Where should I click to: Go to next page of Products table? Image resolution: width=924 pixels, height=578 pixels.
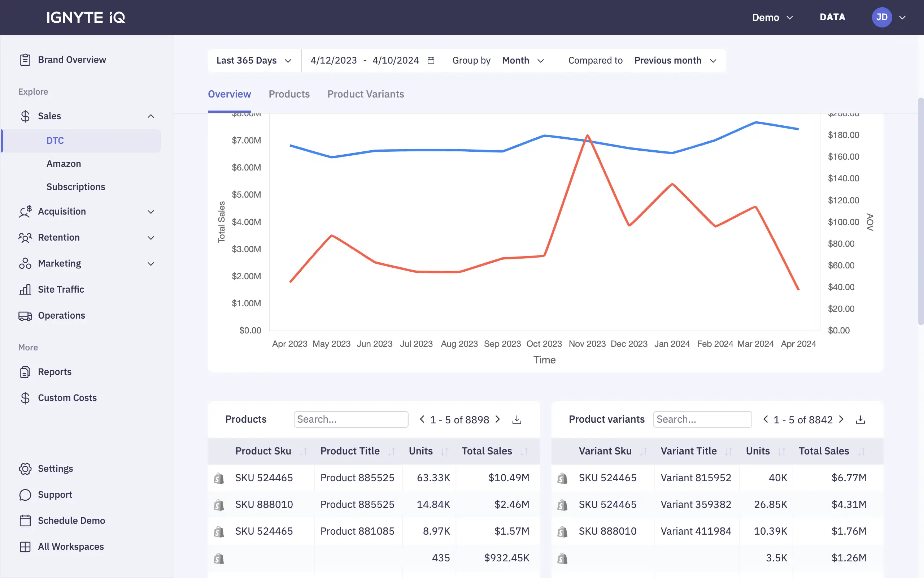pos(497,419)
